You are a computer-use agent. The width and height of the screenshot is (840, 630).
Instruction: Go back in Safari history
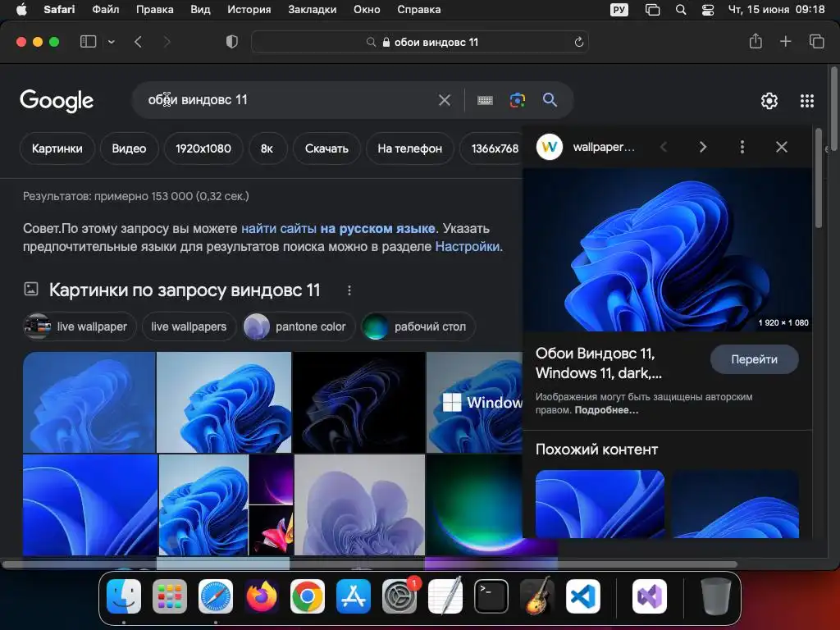(138, 42)
